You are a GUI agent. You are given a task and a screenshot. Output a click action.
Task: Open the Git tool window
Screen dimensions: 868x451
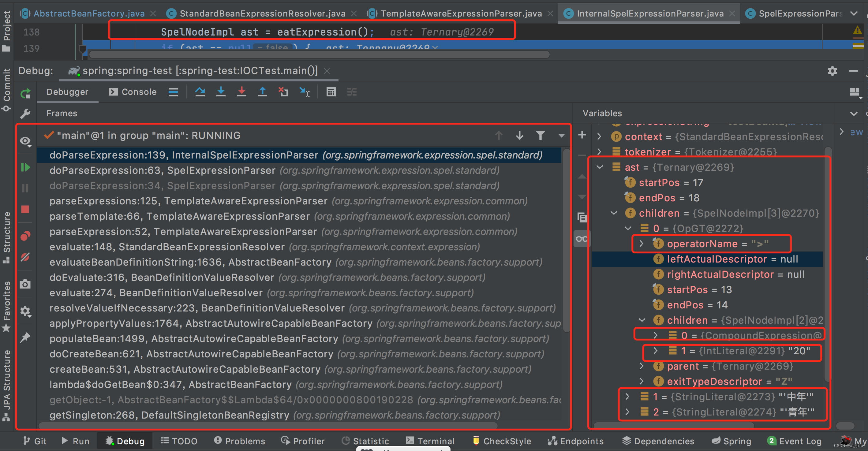pos(34,441)
